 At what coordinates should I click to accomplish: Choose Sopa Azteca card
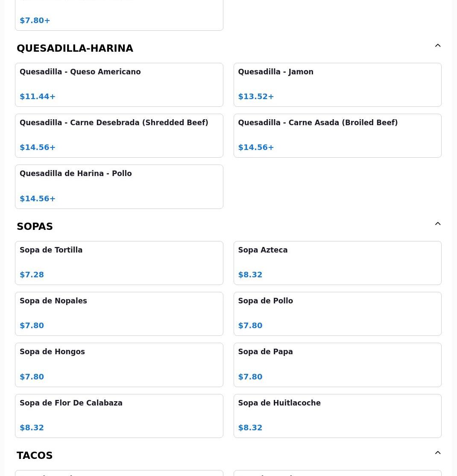point(337,263)
